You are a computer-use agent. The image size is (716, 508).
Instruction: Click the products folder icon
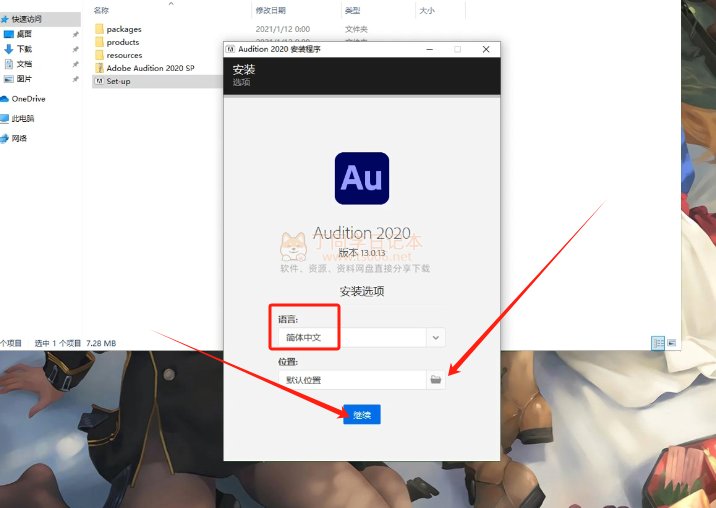coord(100,42)
